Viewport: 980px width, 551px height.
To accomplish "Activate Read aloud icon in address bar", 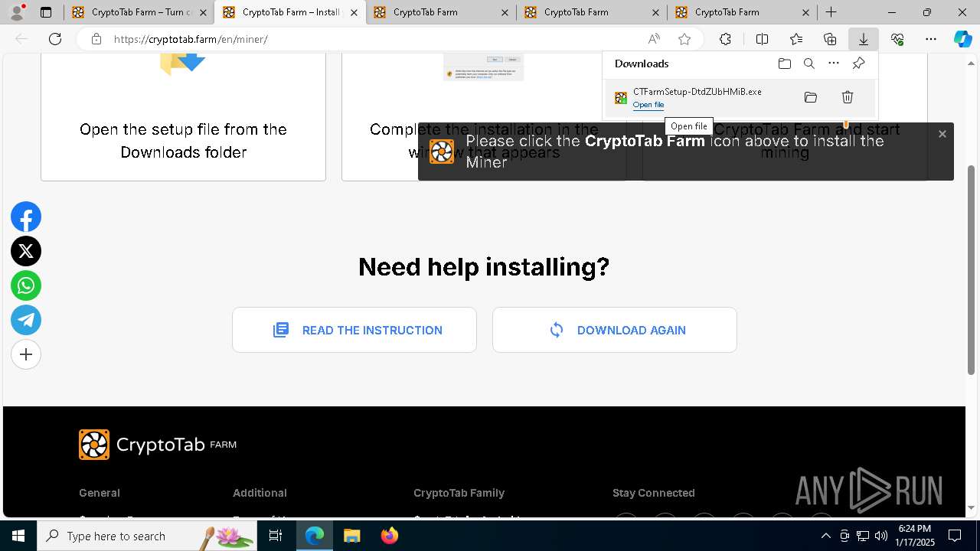I will click(654, 39).
